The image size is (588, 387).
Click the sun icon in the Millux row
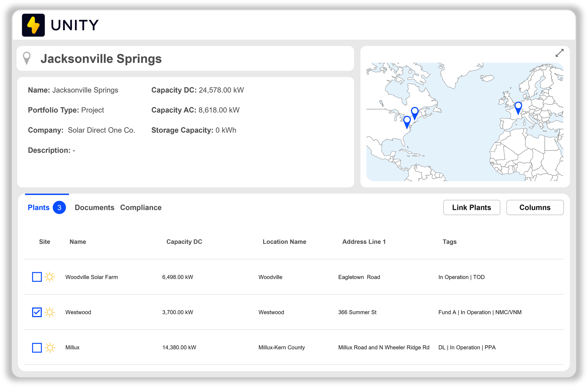50,348
